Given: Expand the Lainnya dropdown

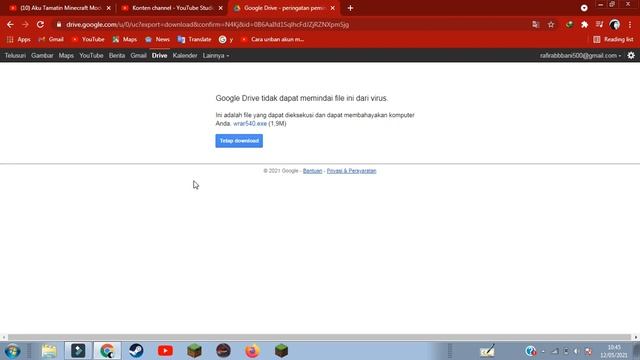Looking at the screenshot, I should 216,56.
